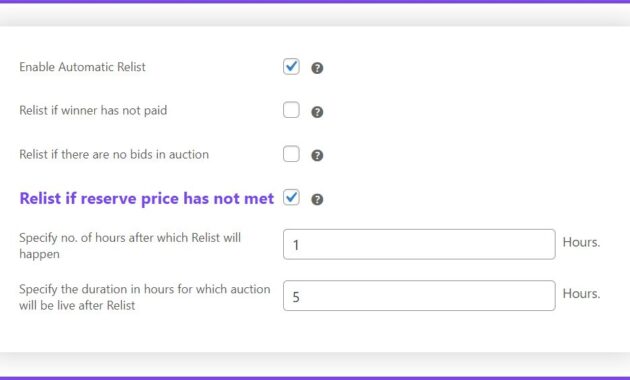
Task: Click the purple reserve price has not met heading
Action: click(x=147, y=198)
